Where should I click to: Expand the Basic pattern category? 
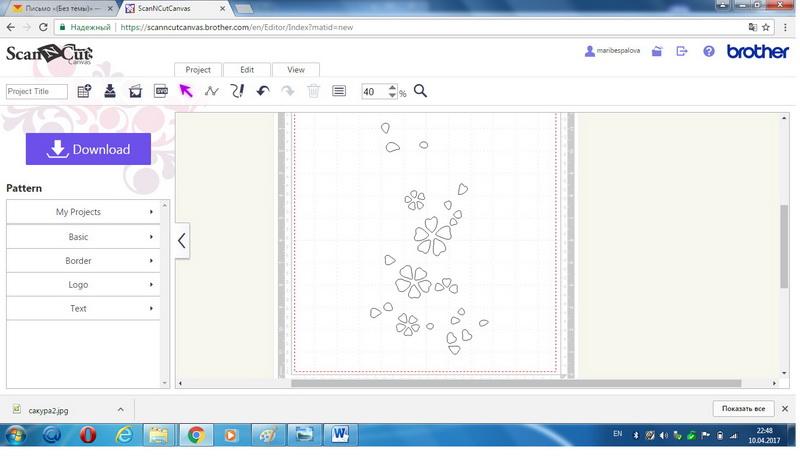point(83,237)
